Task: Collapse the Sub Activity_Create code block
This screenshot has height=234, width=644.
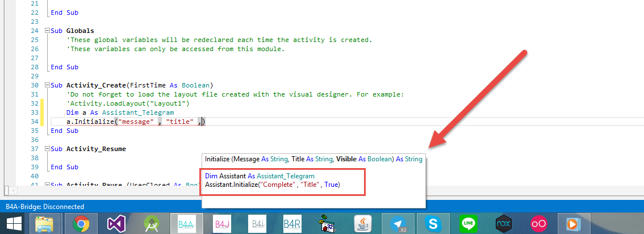Action: 47,85
